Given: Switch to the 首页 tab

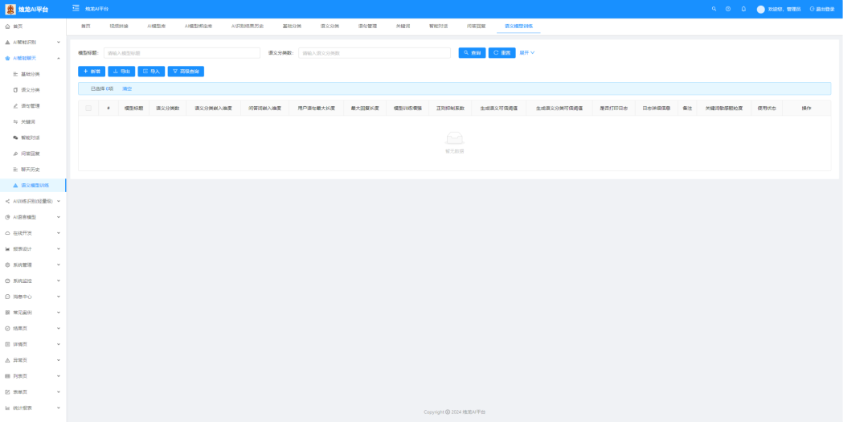Looking at the screenshot, I should [x=85, y=26].
